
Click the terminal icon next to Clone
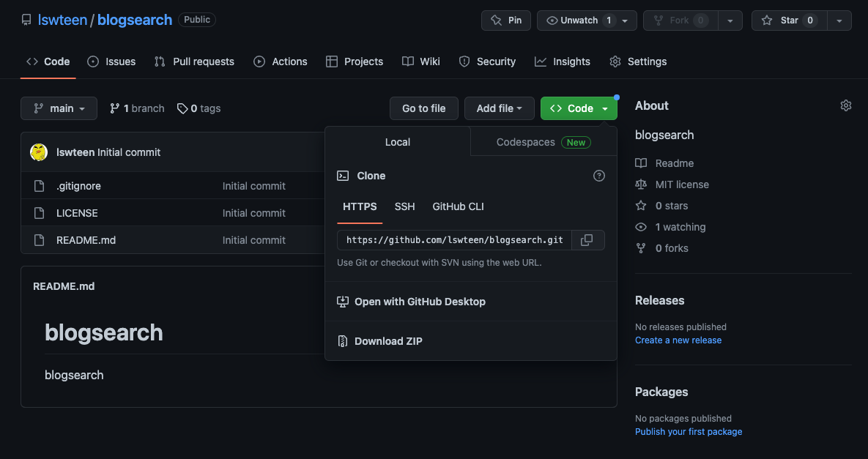click(343, 176)
